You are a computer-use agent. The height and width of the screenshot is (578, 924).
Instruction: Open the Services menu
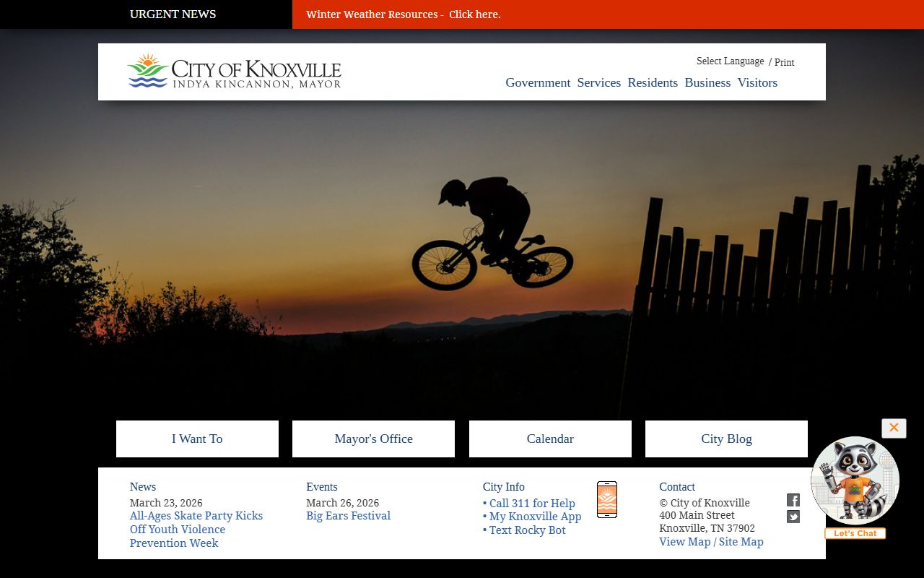599,82
